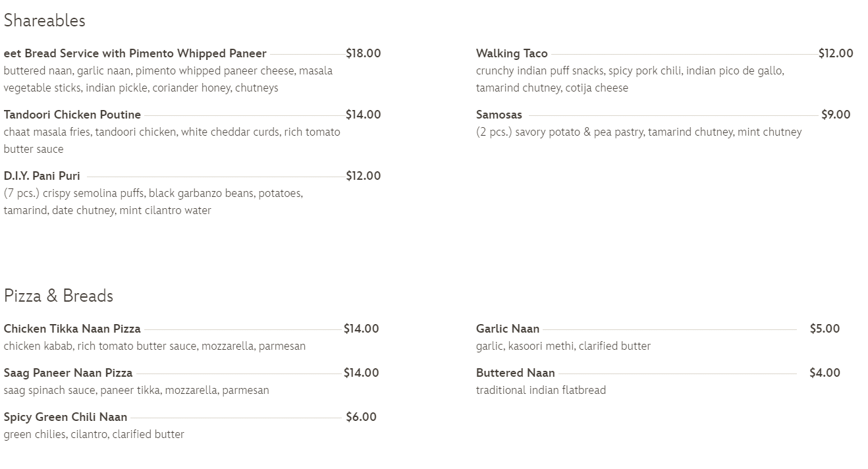Click the Buttered Naan item
The width and height of the screenshot is (868, 469).
(x=516, y=373)
